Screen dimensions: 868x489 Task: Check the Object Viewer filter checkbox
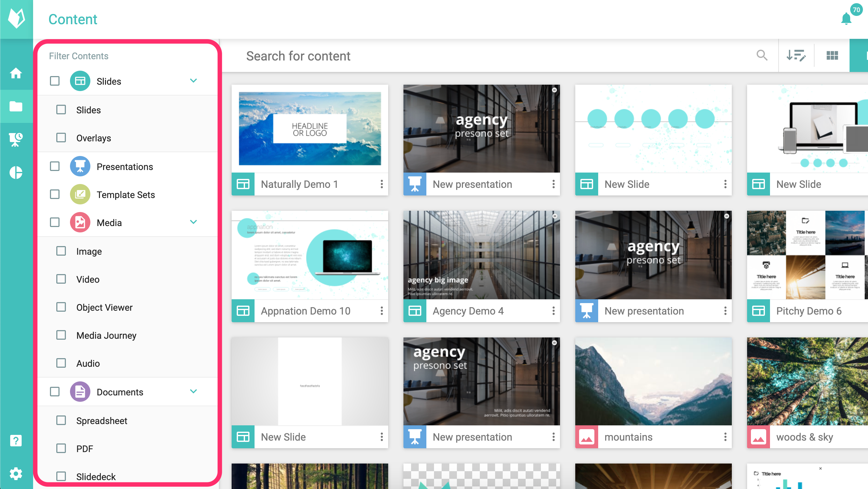(x=61, y=307)
